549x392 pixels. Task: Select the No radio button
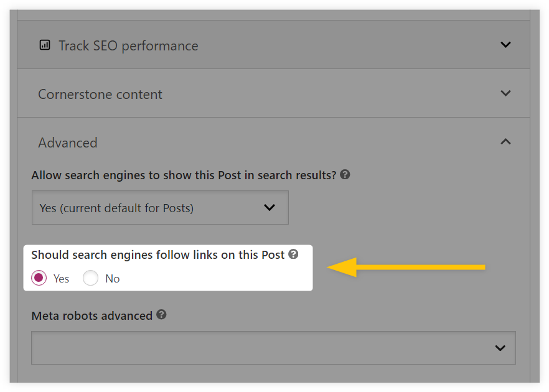90,278
